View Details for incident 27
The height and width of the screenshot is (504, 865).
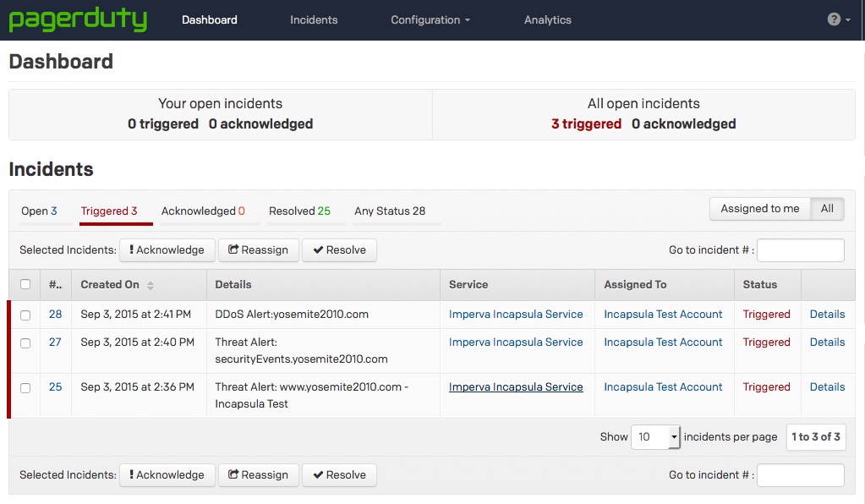tap(828, 342)
